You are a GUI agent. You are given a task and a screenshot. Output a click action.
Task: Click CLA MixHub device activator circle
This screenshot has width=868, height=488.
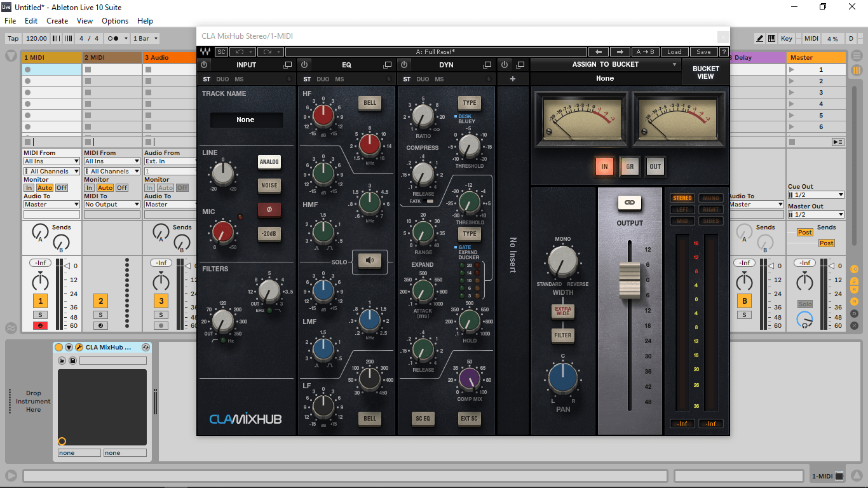click(59, 348)
